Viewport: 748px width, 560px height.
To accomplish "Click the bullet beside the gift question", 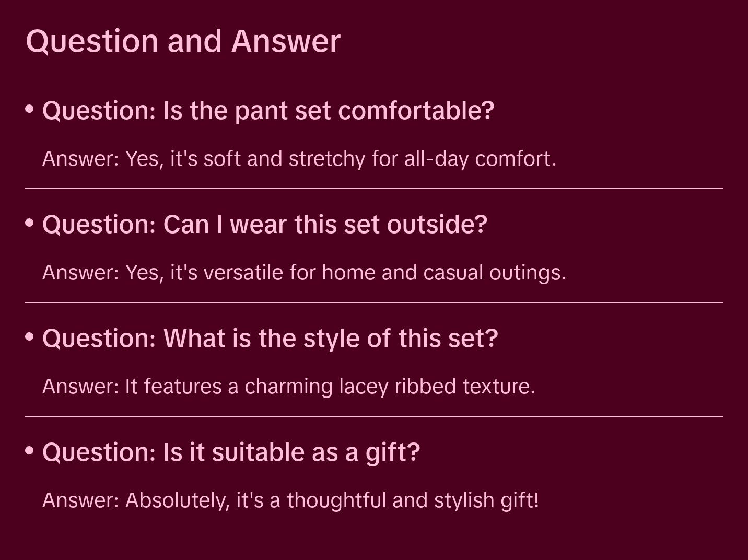I will pyautogui.click(x=30, y=451).
